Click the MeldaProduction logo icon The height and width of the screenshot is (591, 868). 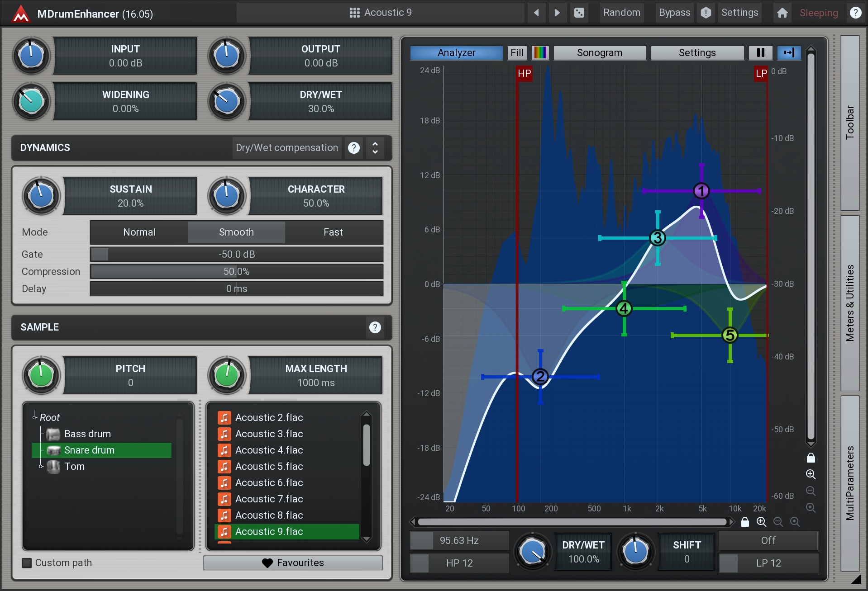[x=21, y=14]
